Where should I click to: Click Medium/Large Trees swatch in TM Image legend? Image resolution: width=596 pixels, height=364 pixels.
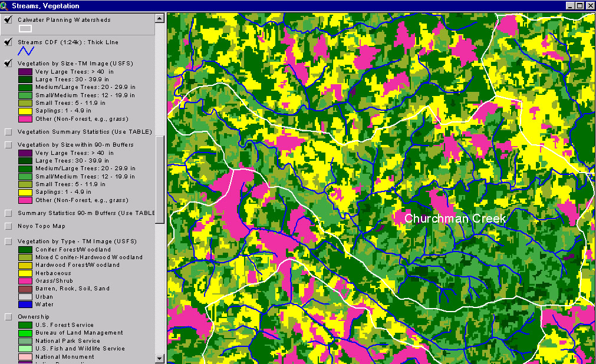25,87
